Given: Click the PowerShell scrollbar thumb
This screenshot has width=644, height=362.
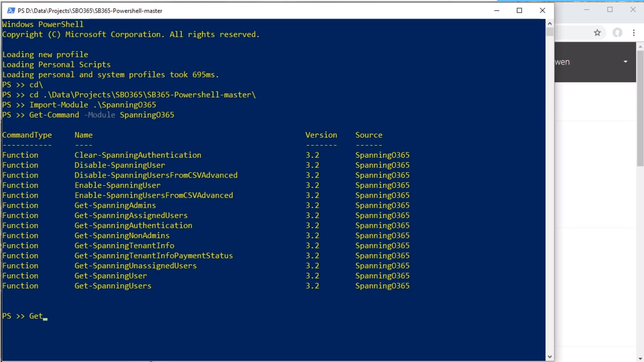Looking at the screenshot, I should [549, 32].
